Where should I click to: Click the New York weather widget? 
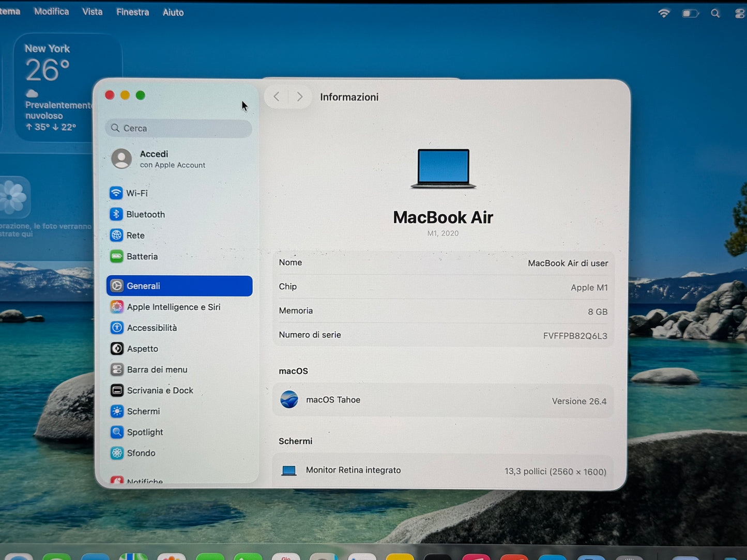pos(67,87)
